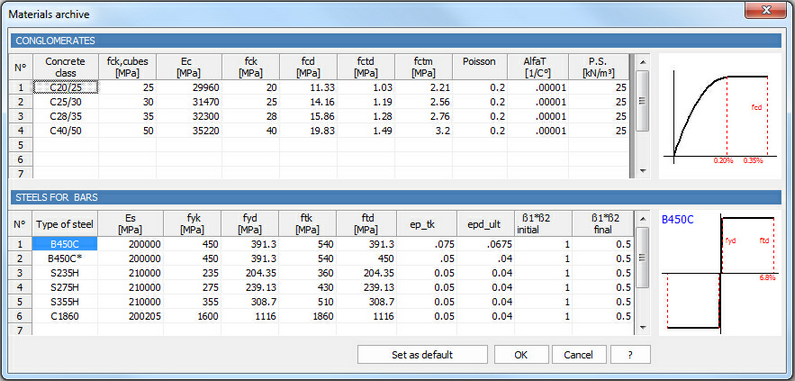Viewport: 795px width, 381px height.
Task: Click the fck,cubes [MPa] column header
Action: click(x=128, y=67)
